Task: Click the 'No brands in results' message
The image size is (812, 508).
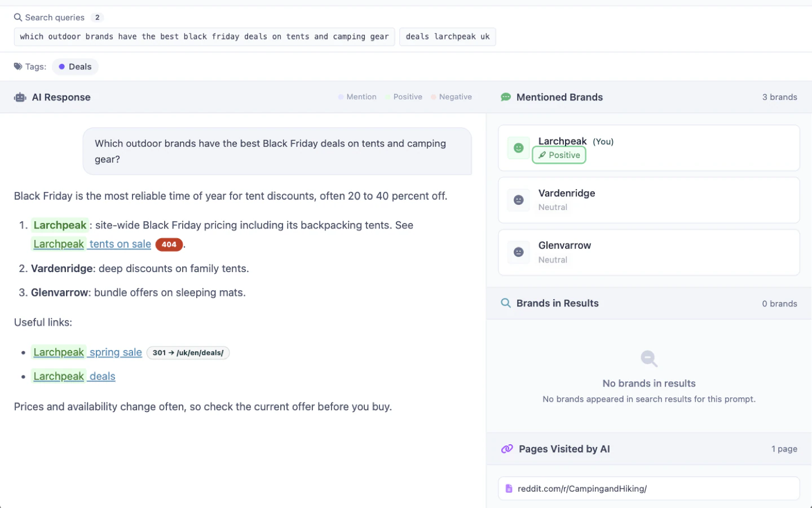Action: (x=649, y=383)
